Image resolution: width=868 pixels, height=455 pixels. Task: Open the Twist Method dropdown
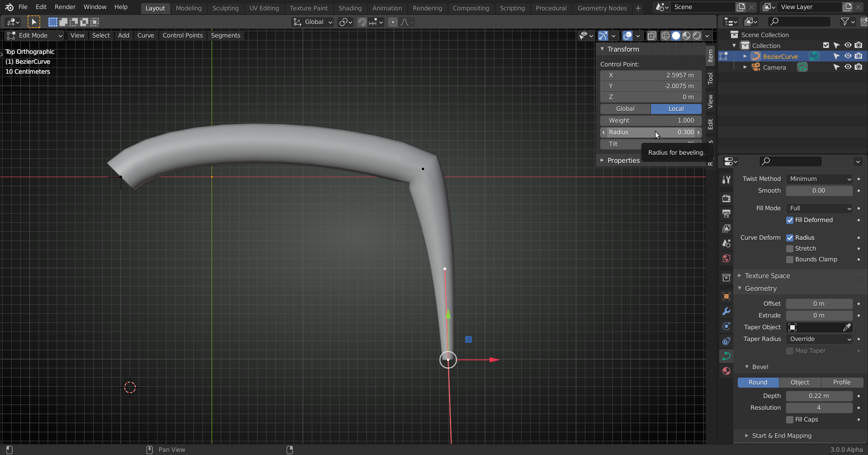pos(819,179)
